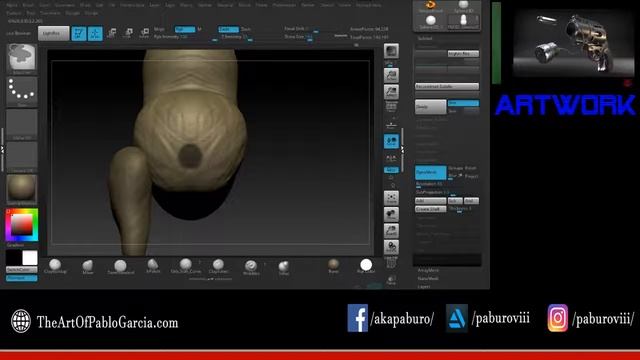640x360 pixels.
Task: Adjust the Rgb Intensity slider
Action: [186, 37]
